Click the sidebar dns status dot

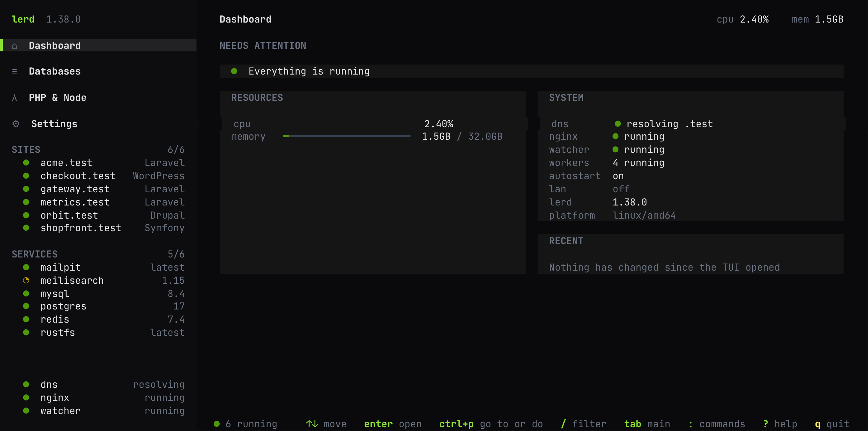point(26,384)
